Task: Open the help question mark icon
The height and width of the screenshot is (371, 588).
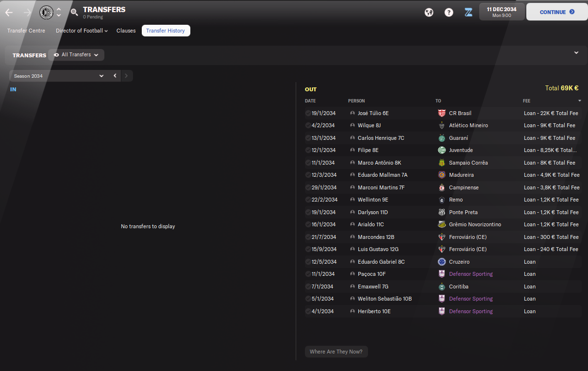Action: click(x=449, y=12)
